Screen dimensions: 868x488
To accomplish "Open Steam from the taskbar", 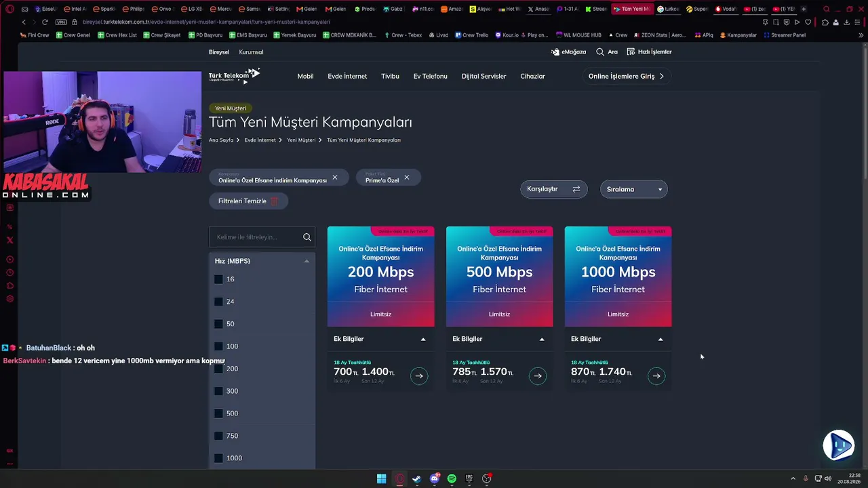I will coord(416,479).
